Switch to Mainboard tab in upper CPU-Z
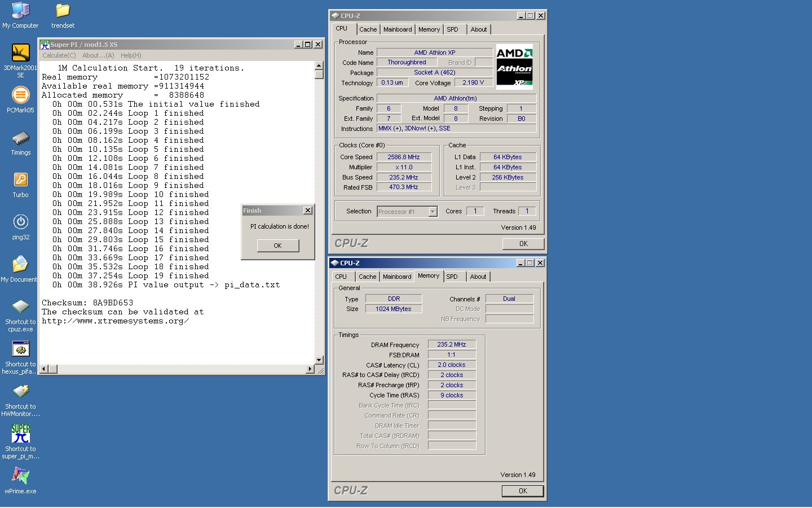 398,29
